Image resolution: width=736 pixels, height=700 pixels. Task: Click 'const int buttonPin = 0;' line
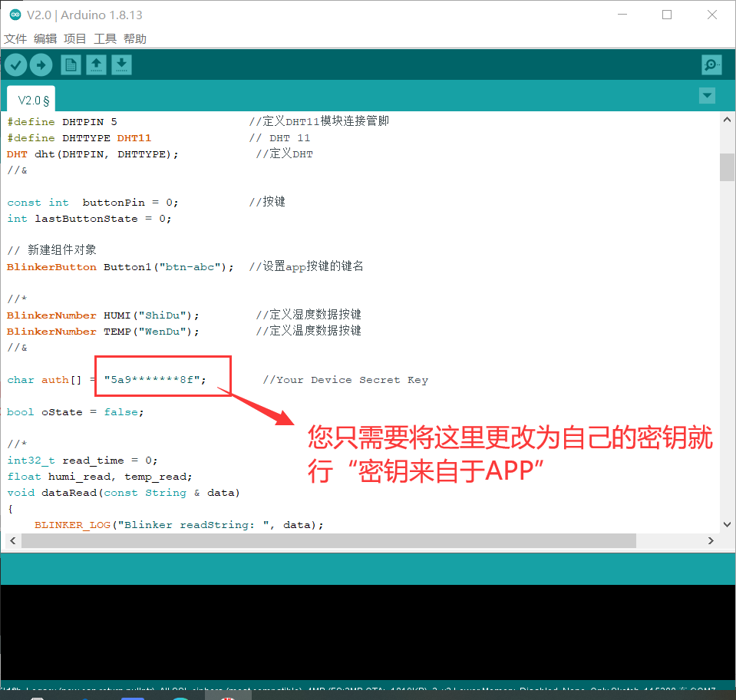pyautogui.click(x=92, y=203)
